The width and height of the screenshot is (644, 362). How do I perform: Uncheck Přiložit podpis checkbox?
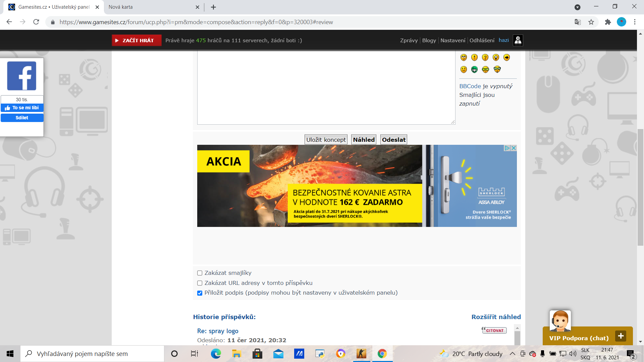[200, 293]
